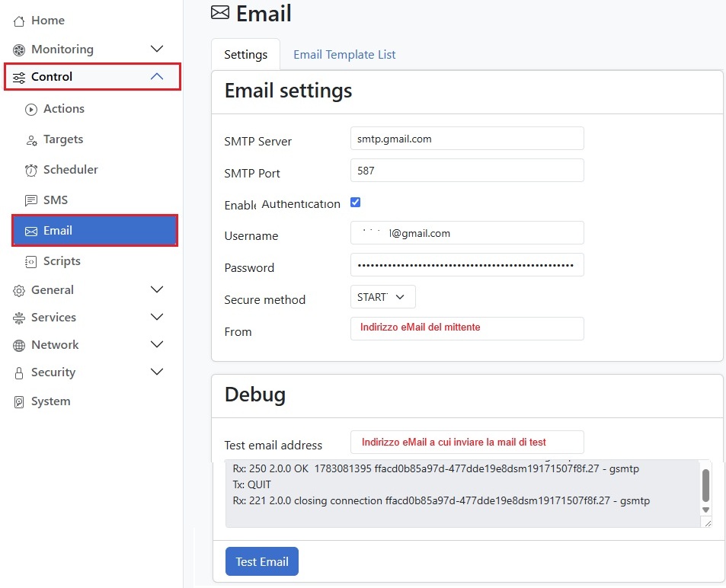
Task: Click the envelope icon beside Email heading
Action: pos(220,12)
